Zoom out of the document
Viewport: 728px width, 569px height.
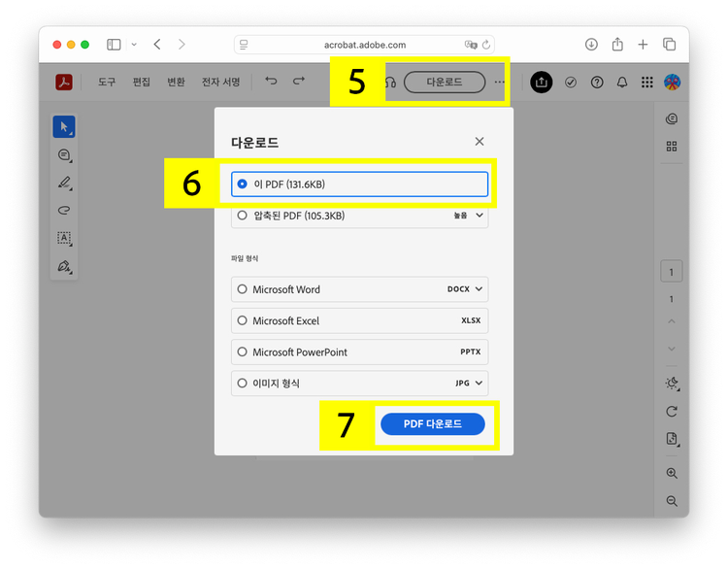[672, 501]
